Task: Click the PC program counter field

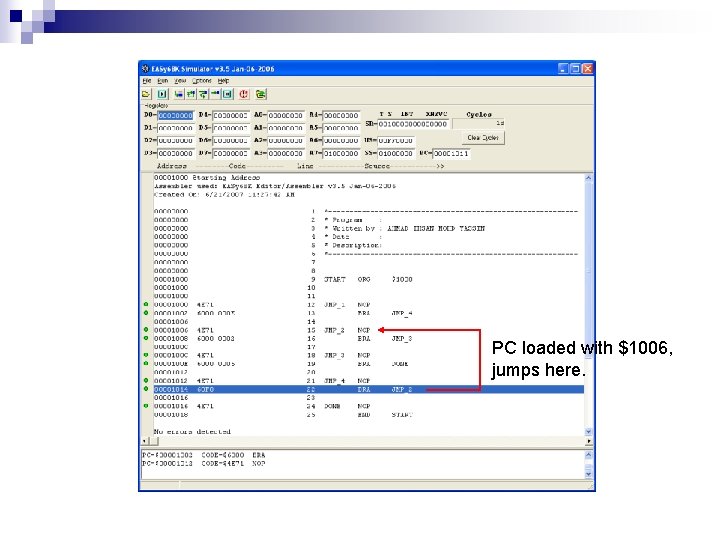Action: pyautogui.click(x=451, y=153)
